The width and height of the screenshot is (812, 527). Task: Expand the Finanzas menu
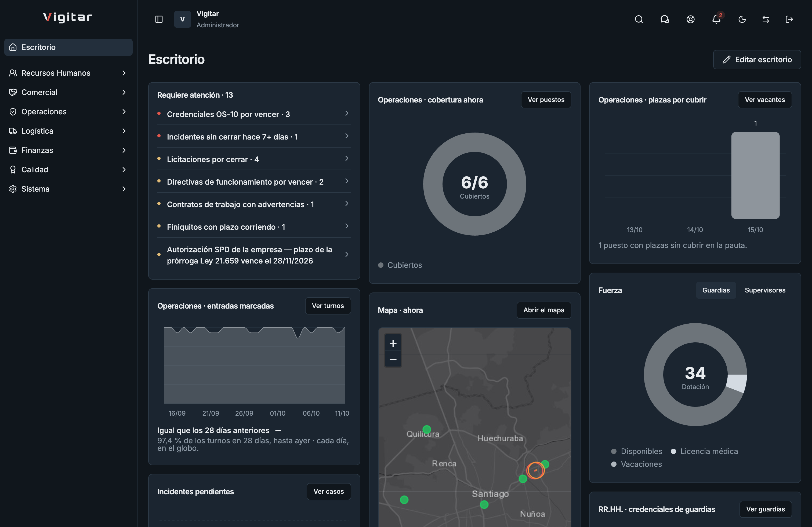pyautogui.click(x=68, y=150)
